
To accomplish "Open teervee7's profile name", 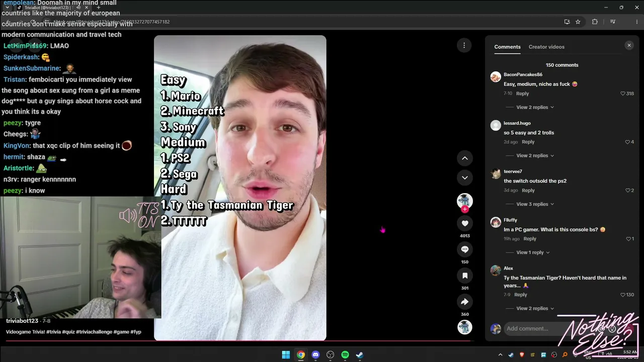I will point(513,171).
